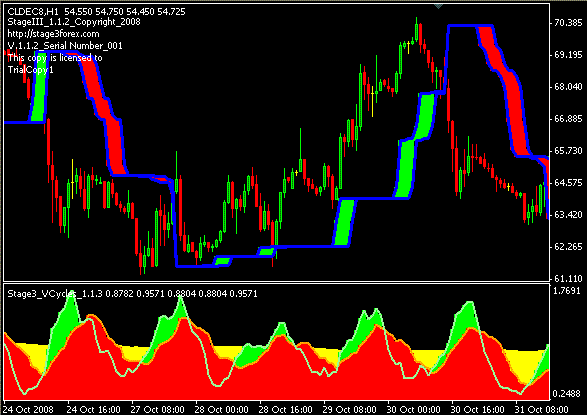The width and height of the screenshot is (588, 415).
Task: Click the 63.420 price scale label
Action: (568, 215)
